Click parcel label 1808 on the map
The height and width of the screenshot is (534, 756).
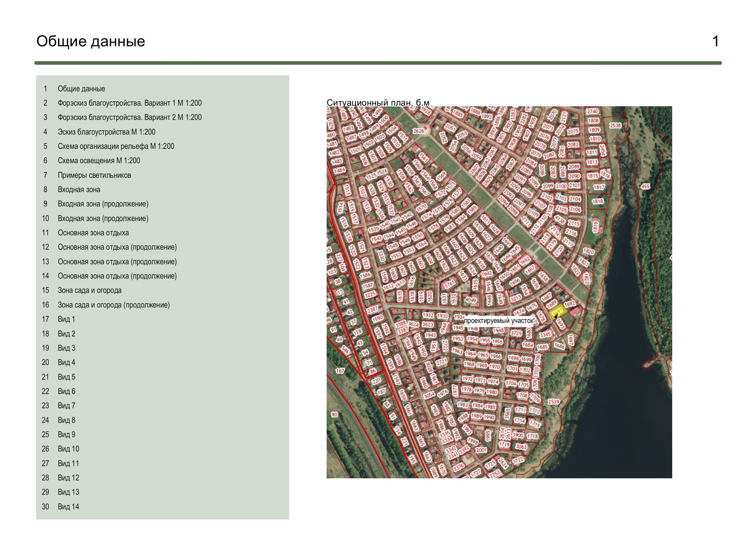pos(593,121)
